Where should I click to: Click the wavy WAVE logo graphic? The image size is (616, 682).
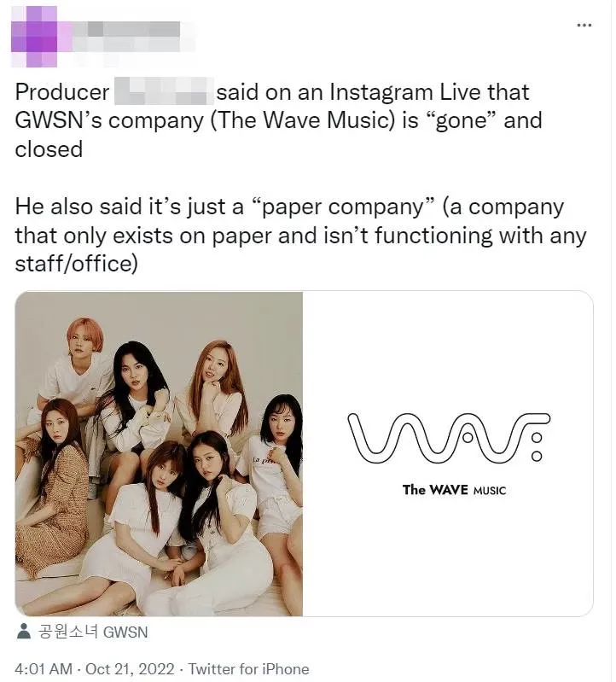click(449, 439)
